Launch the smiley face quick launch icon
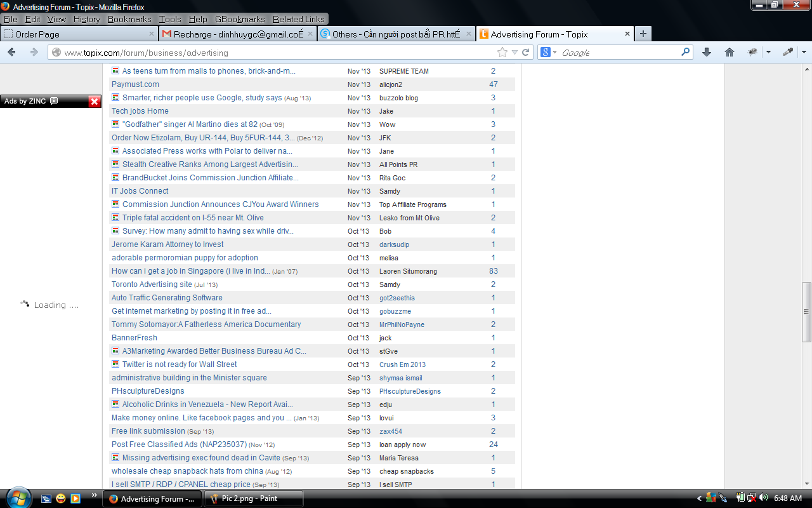The width and height of the screenshot is (812, 508). tap(61, 498)
